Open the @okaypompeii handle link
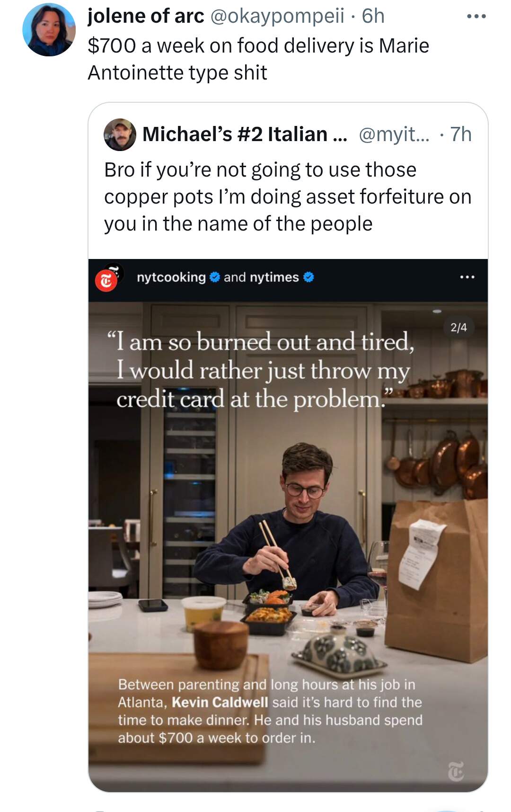The image size is (511, 812). click(x=277, y=16)
